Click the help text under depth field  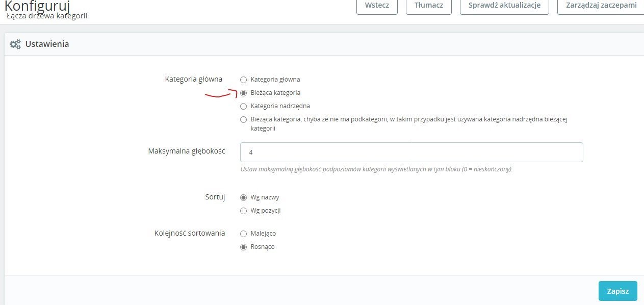pyautogui.click(x=376, y=169)
